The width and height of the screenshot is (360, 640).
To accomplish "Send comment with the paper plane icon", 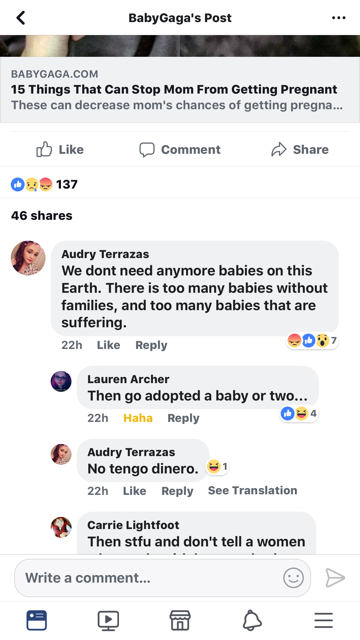I will [335, 578].
